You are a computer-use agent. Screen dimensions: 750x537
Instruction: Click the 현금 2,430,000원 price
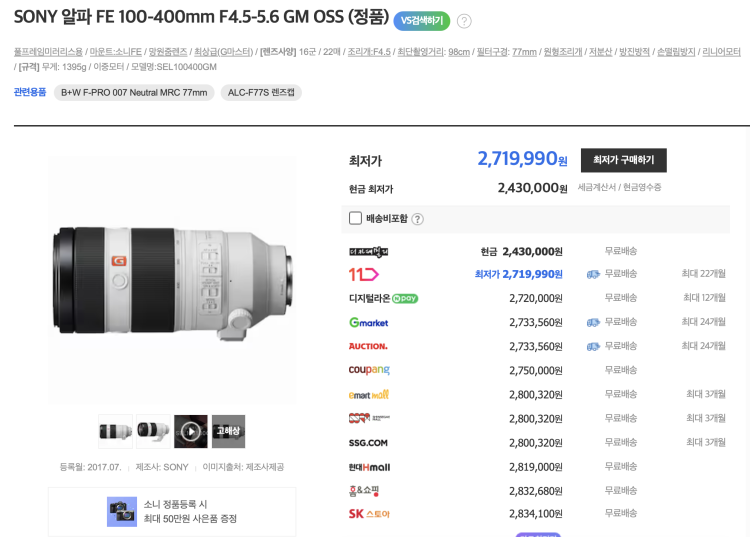pyautogui.click(x=521, y=252)
